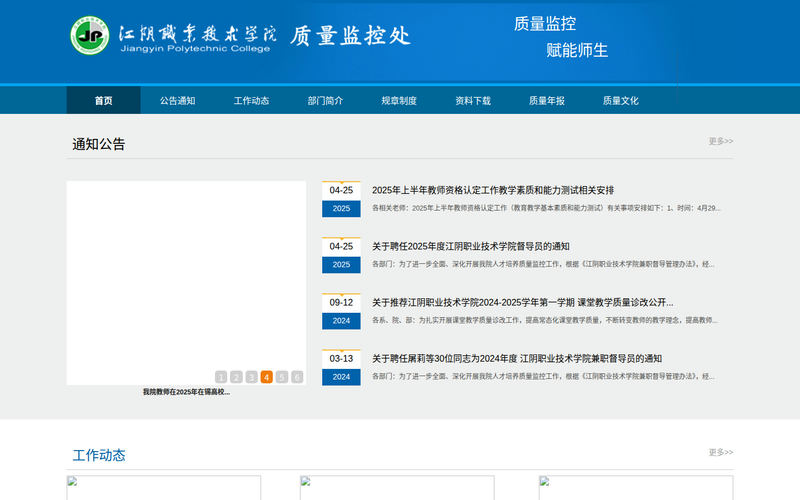
Task: Select 质量文化 in the navigation bar
Action: tap(621, 101)
